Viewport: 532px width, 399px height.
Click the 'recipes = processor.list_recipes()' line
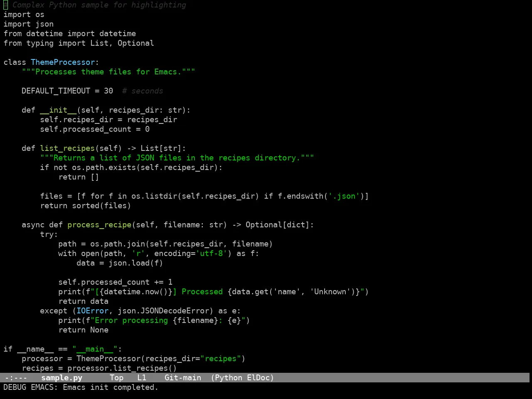(99, 368)
